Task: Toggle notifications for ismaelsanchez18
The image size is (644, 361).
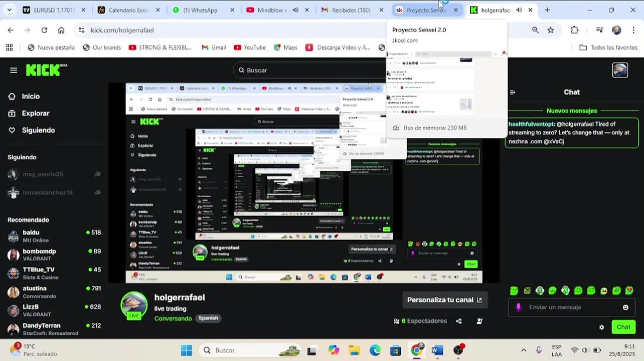Action: point(98,193)
